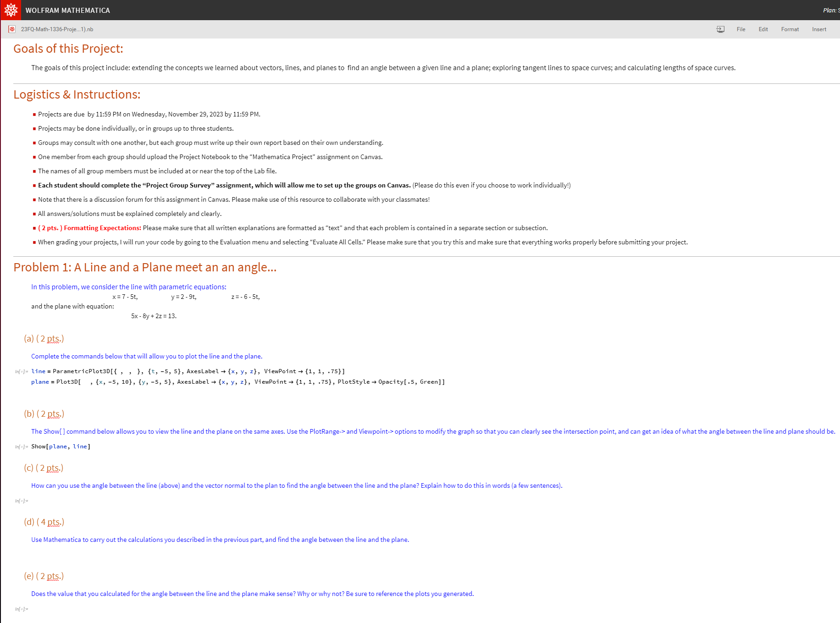
Task: Click the notebook file icon beside the filename
Action: click(12, 29)
